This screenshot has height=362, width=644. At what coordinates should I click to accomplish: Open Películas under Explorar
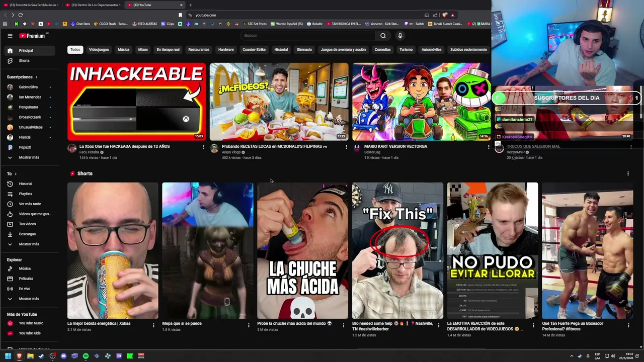point(29,279)
